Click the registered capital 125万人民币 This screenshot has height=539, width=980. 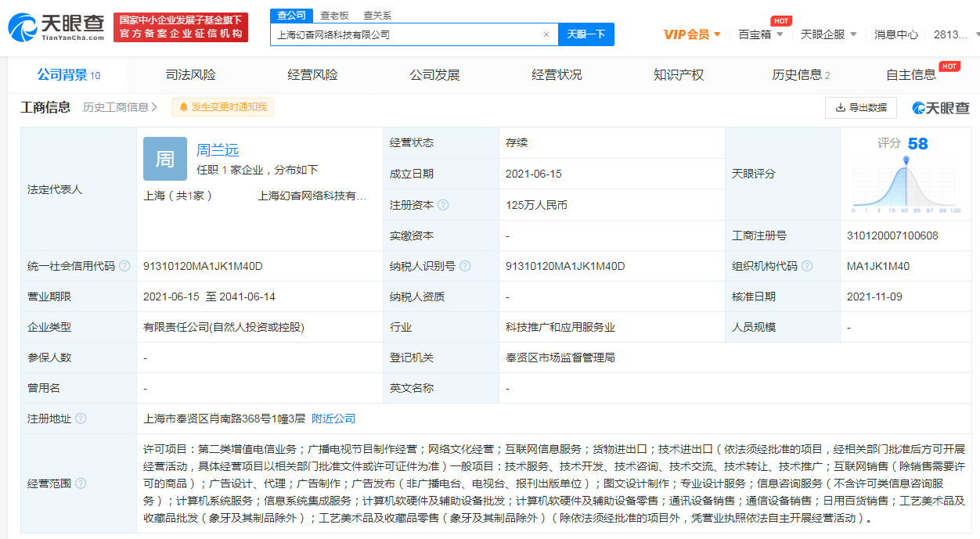point(536,205)
